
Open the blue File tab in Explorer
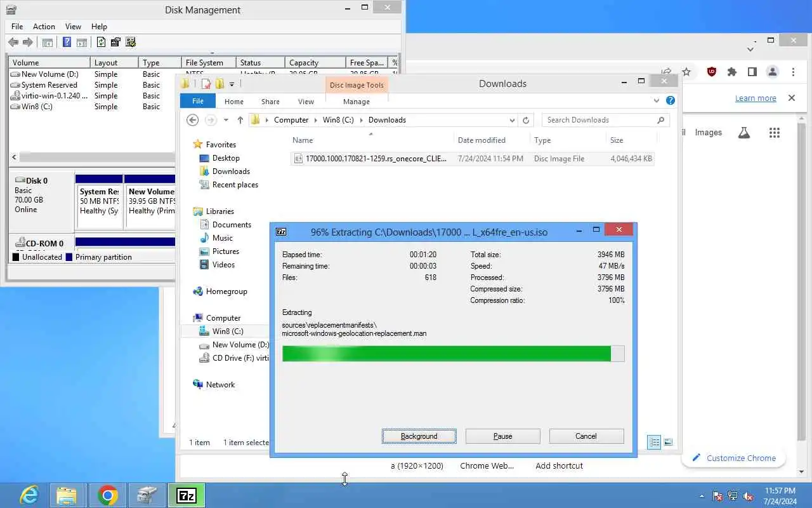pyautogui.click(x=198, y=101)
